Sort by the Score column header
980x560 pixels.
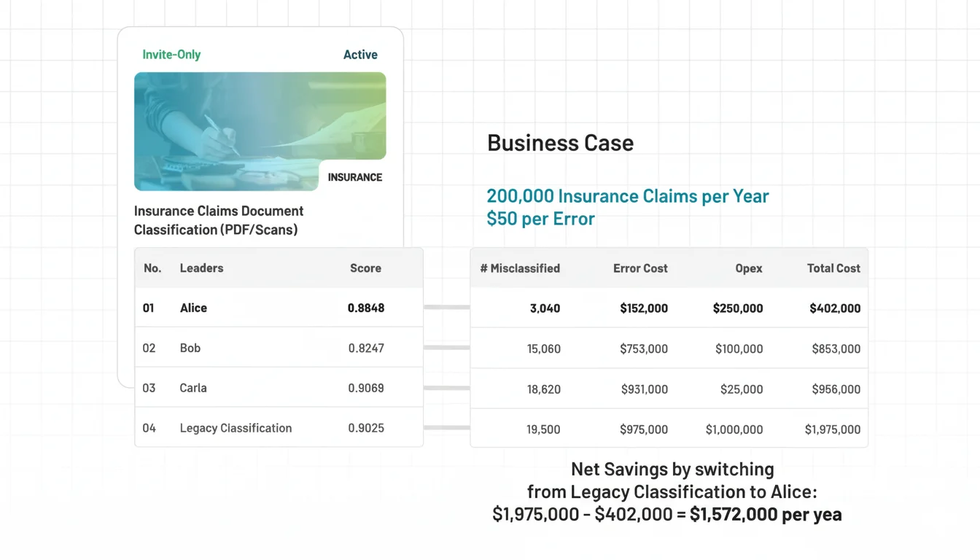pyautogui.click(x=365, y=268)
